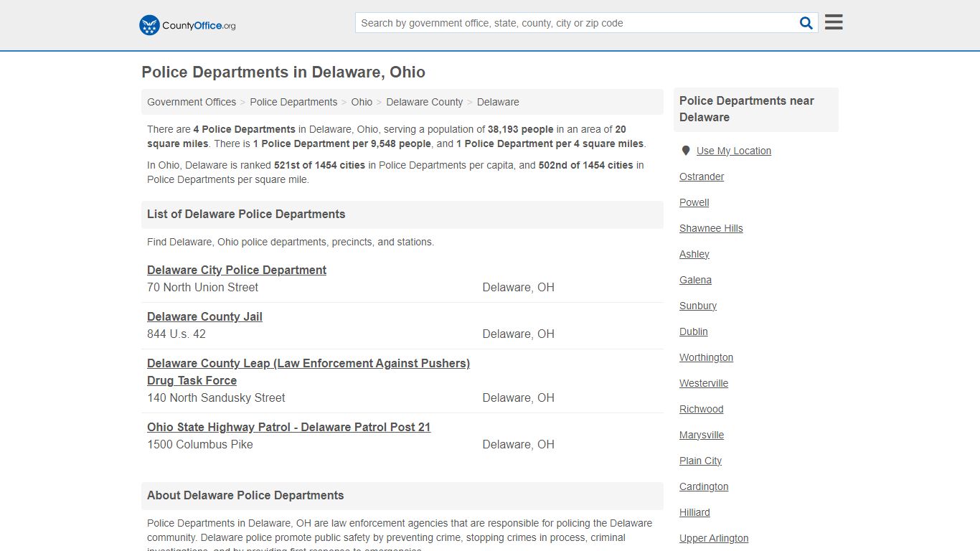
Task: Click About Delaware Police Departments heading
Action: coord(245,495)
